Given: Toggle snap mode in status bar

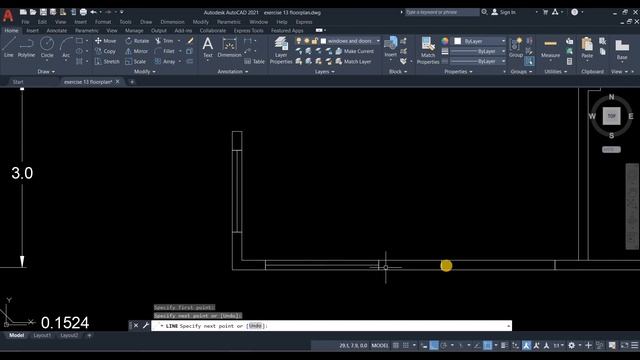Looking at the screenshot, I should coord(406,345).
